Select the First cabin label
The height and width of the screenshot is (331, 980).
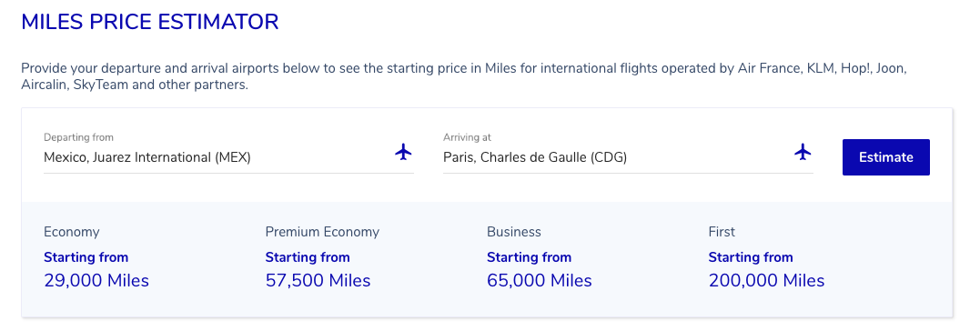(x=722, y=232)
